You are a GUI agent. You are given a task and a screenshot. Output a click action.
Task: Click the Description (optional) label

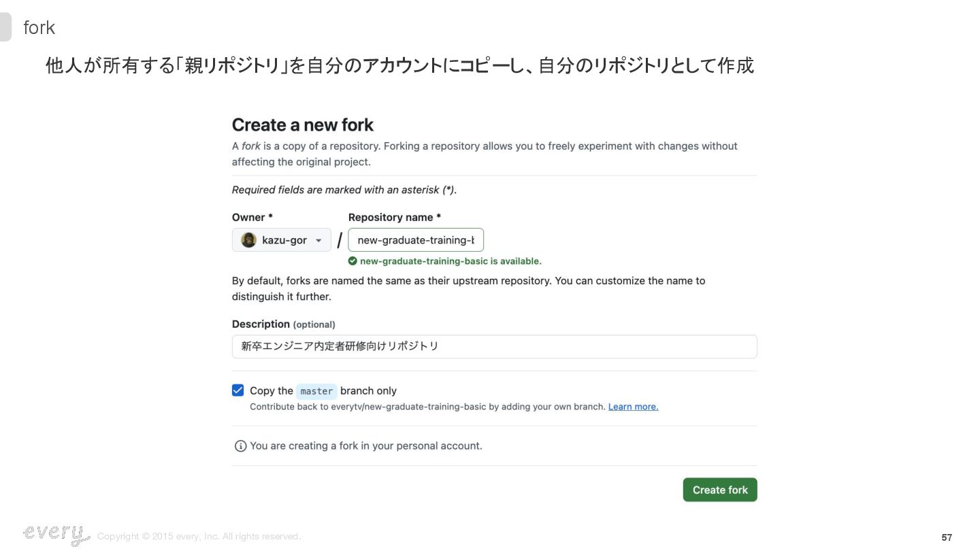point(283,324)
